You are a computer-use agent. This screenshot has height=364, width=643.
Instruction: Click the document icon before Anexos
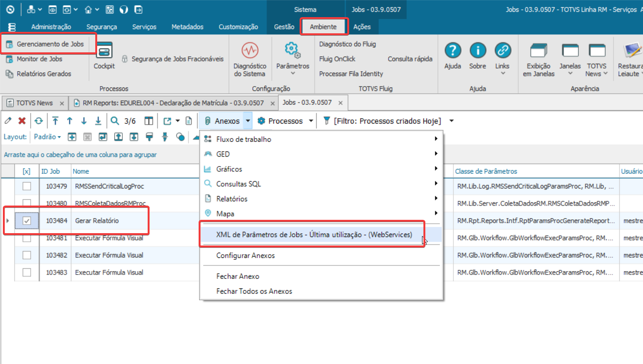pyautogui.click(x=189, y=121)
